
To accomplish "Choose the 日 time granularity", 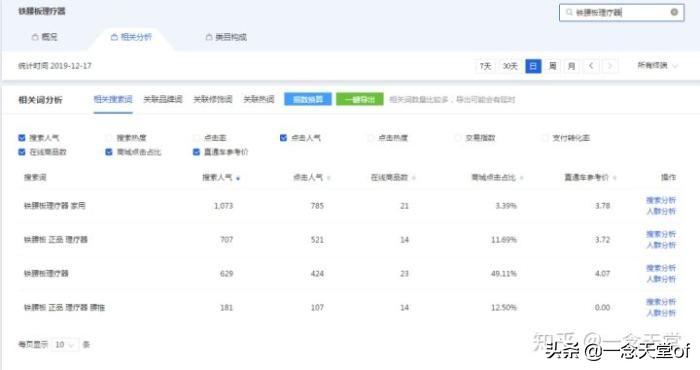I will click(533, 66).
